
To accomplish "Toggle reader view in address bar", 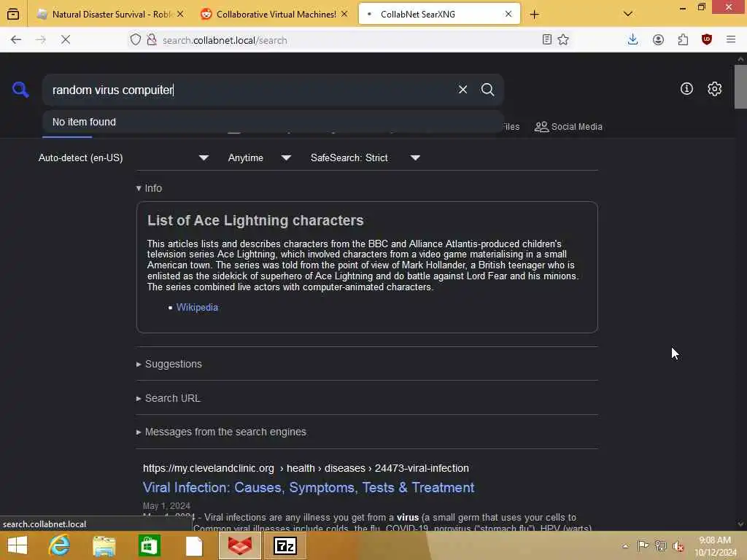I will (x=547, y=40).
